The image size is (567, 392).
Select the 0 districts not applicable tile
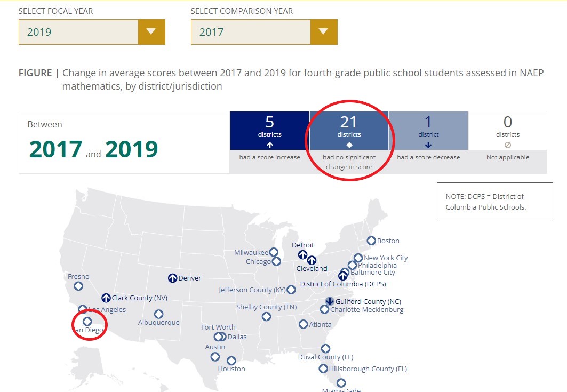click(507, 131)
